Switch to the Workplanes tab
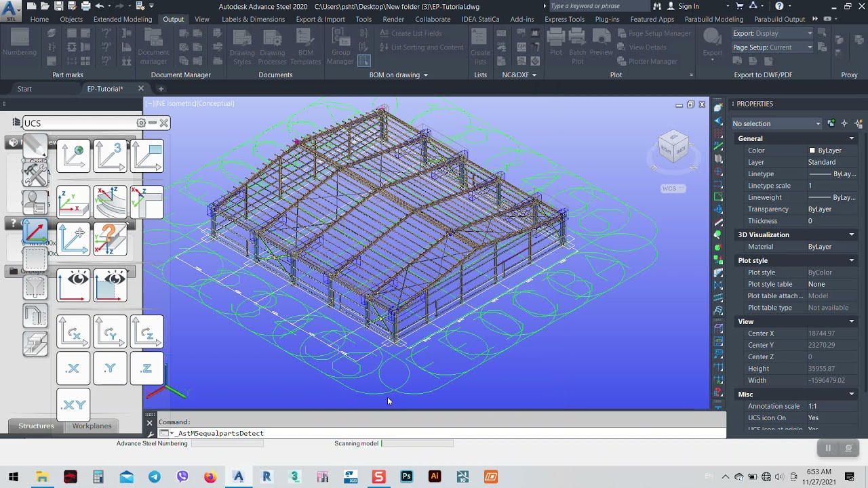 click(x=92, y=426)
